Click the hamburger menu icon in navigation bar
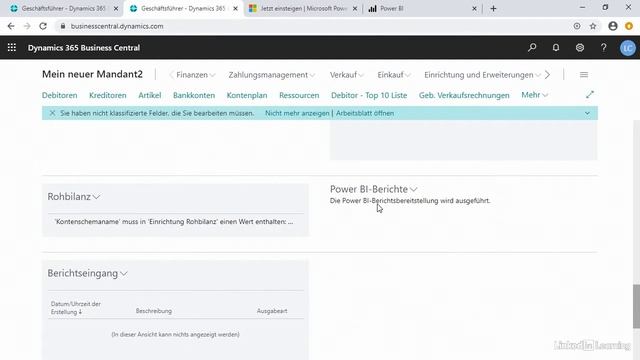 (584, 75)
